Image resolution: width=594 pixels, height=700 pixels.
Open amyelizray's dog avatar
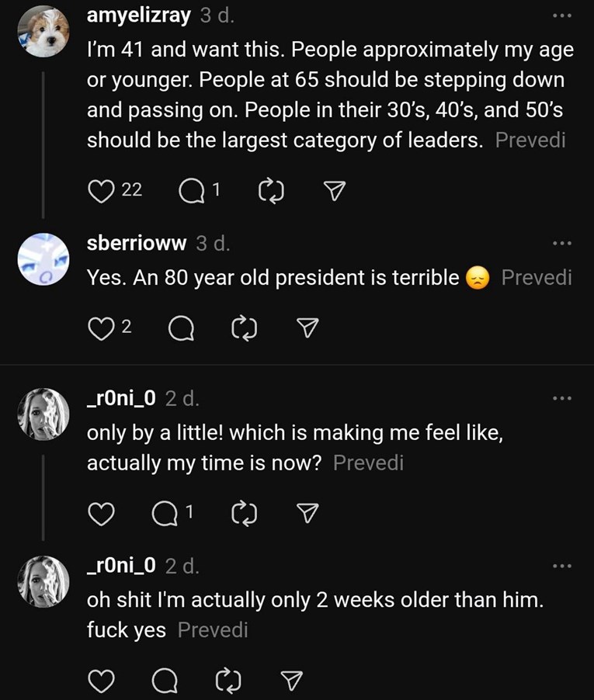pos(43,32)
